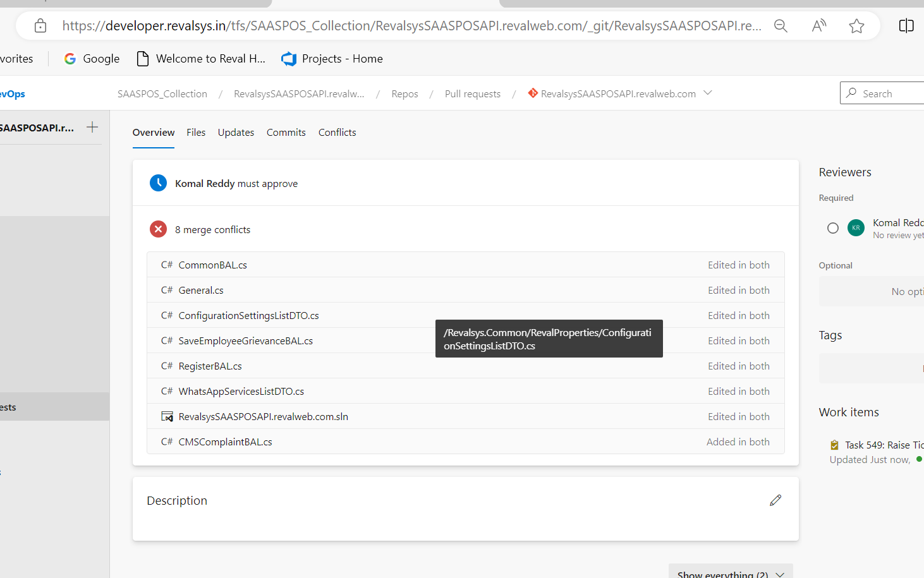Click the Read Aloud icon in address bar

pyautogui.click(x=818, y=26)
